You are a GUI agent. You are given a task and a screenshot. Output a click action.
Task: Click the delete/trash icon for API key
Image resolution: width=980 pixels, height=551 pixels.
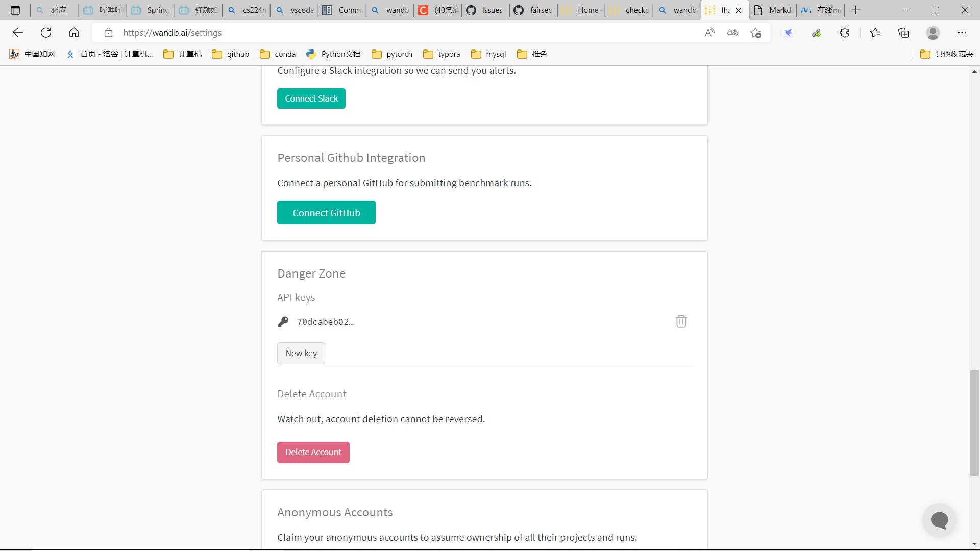681,321
